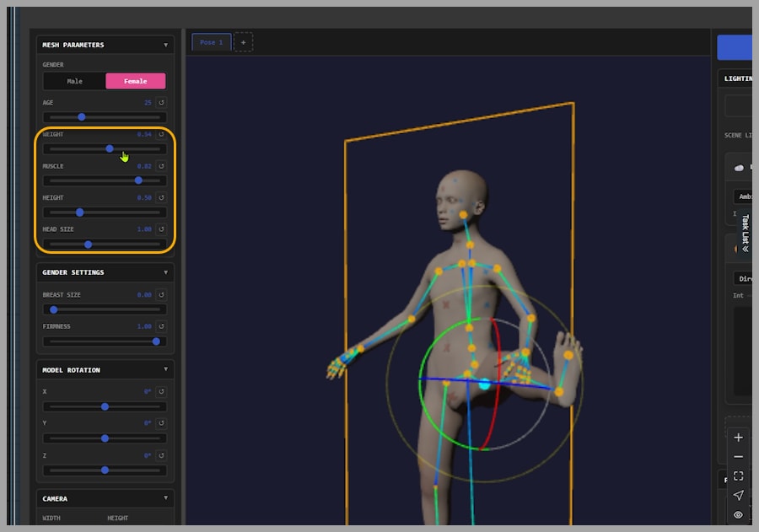Reset the Head Size parameter
Viewport: 759px width, 532px height.
point(161,229)
